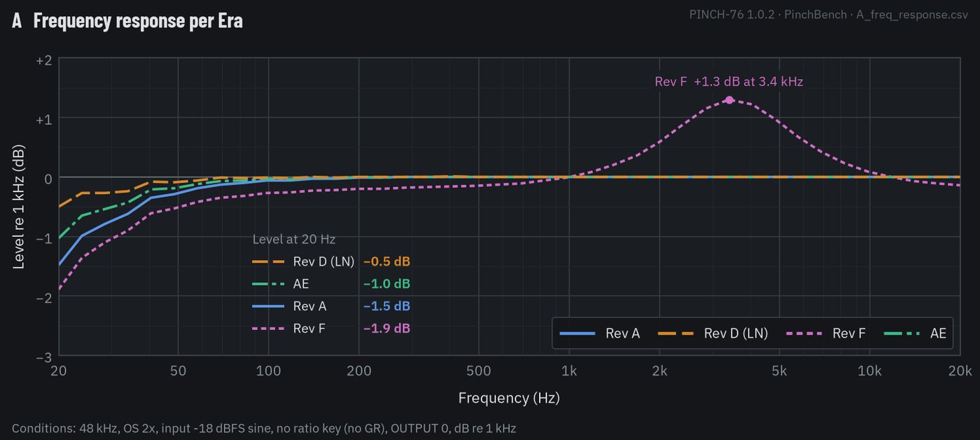
Task: Click the 'Level at 20 Hz' table heading
Action: point(294,239)
